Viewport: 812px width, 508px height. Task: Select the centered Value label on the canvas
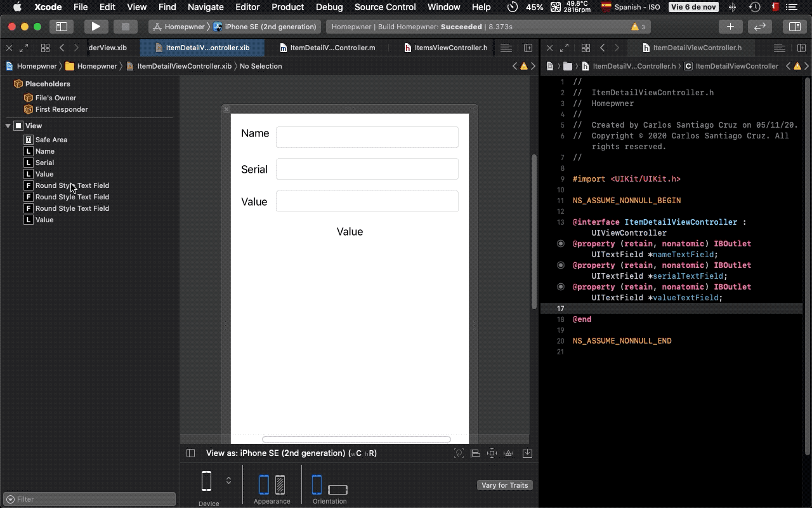point(350,232)
